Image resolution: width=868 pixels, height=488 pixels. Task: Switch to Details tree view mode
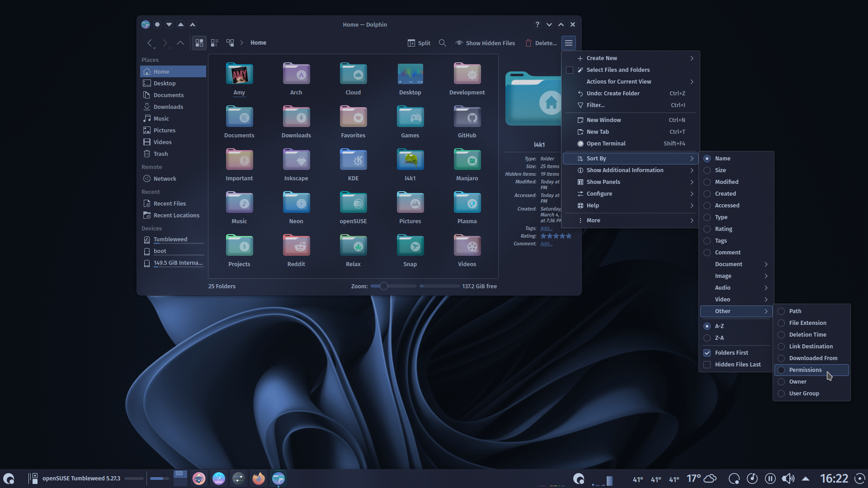[x=230, y=43]
